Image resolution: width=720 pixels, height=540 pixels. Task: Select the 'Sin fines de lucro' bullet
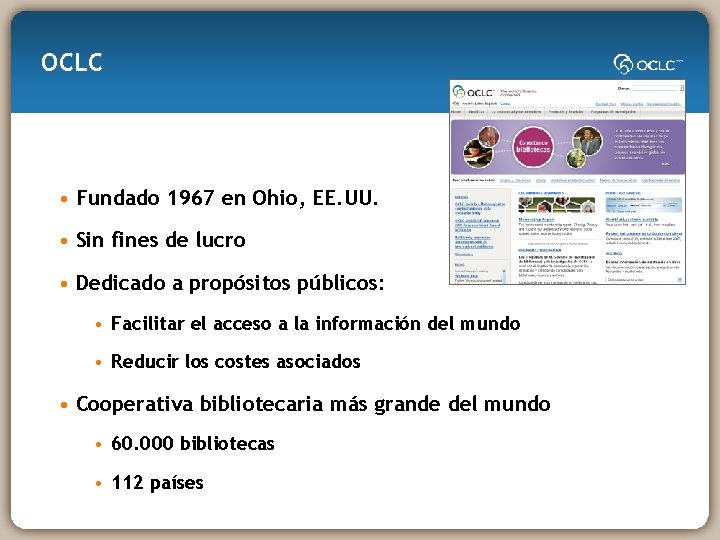click(161, 240)
